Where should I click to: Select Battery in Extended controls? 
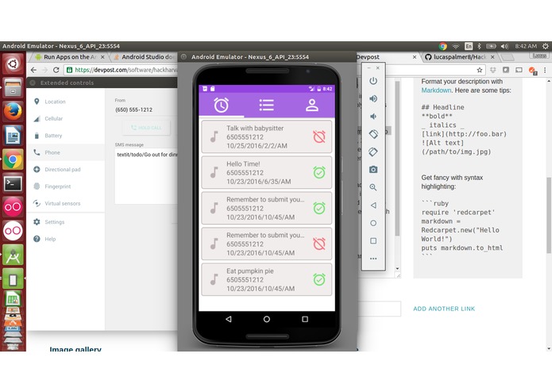(x=65, y=136)
